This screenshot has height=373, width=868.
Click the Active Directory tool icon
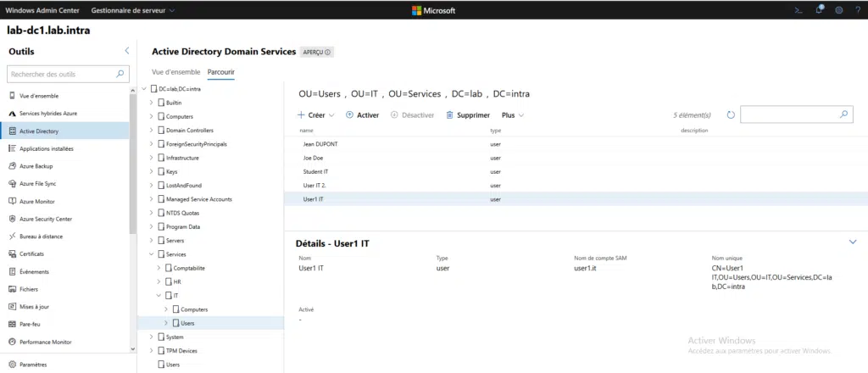12,131
